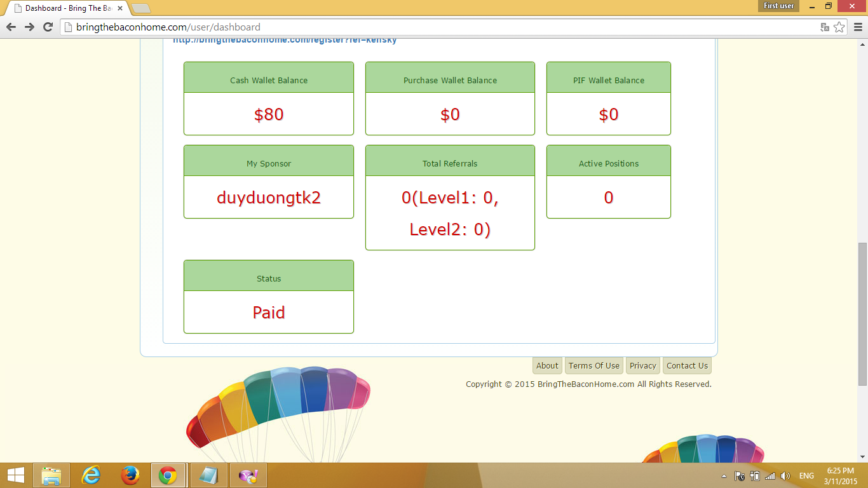Click the browser back navigation arrow
The height and width of the screenshot is (488, 868).
coord(10,28)
